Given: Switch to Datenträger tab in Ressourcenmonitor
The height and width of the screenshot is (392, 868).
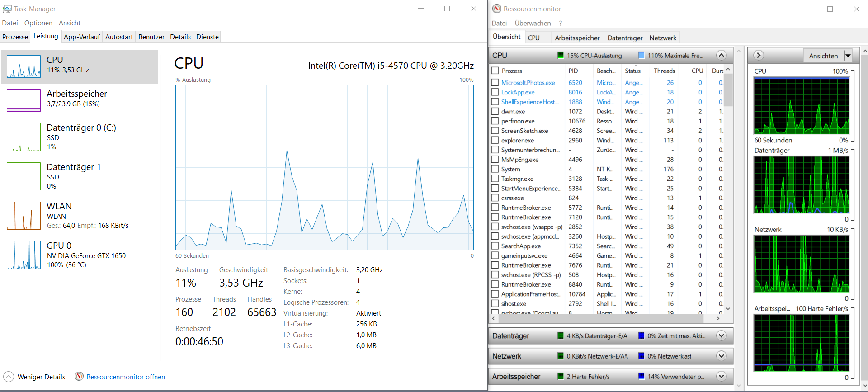Looking at the screenshot, I should 625,38.
